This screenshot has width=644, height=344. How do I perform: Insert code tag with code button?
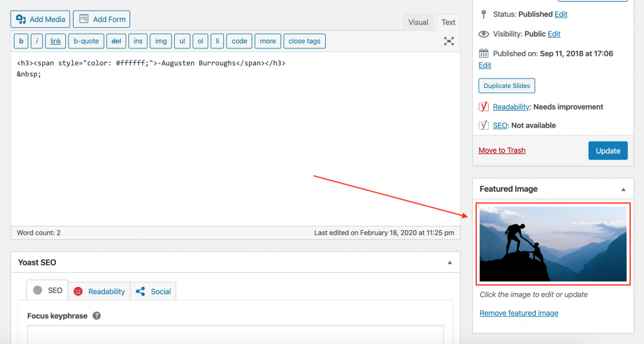click(x=239, y=41)
